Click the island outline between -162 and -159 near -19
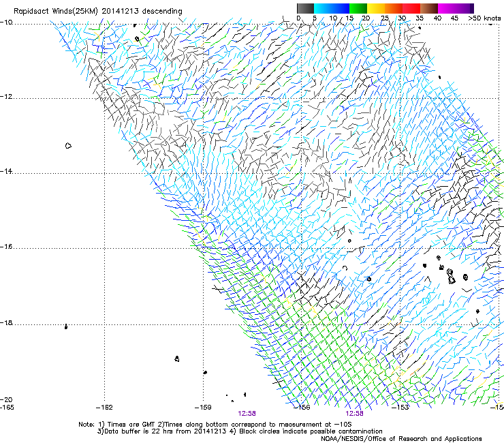This screenshot has width=504, height=443. [x=177, y=358]
